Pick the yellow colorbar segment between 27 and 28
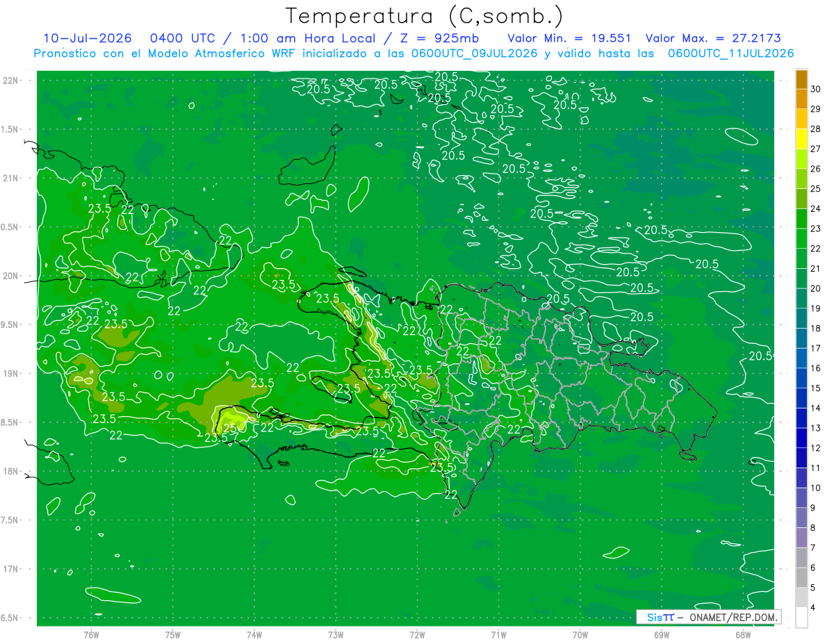The image size is (834, 644). click(x=801, y=140)
